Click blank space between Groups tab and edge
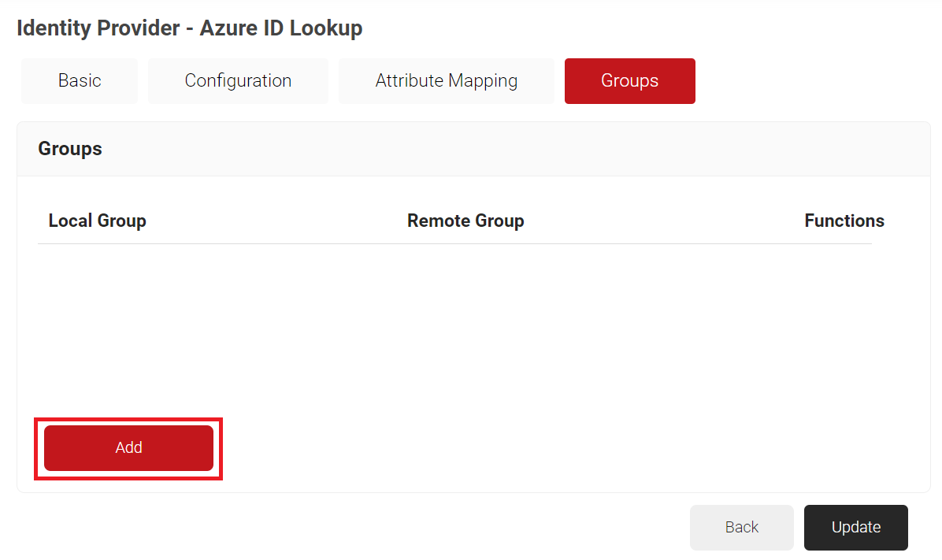Viewport: 942px width, 560px height. [811, 81]
